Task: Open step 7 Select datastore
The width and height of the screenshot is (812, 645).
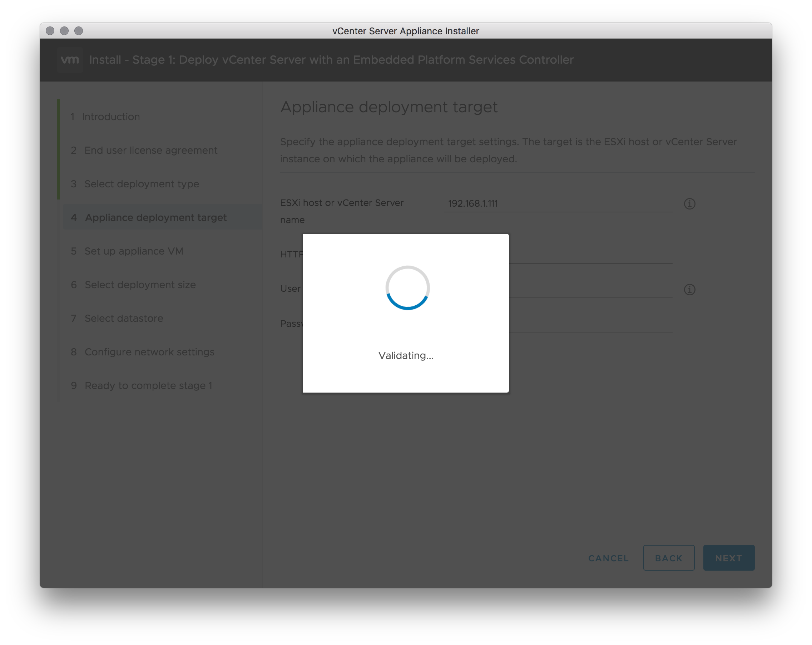Action: click(118, 318)
